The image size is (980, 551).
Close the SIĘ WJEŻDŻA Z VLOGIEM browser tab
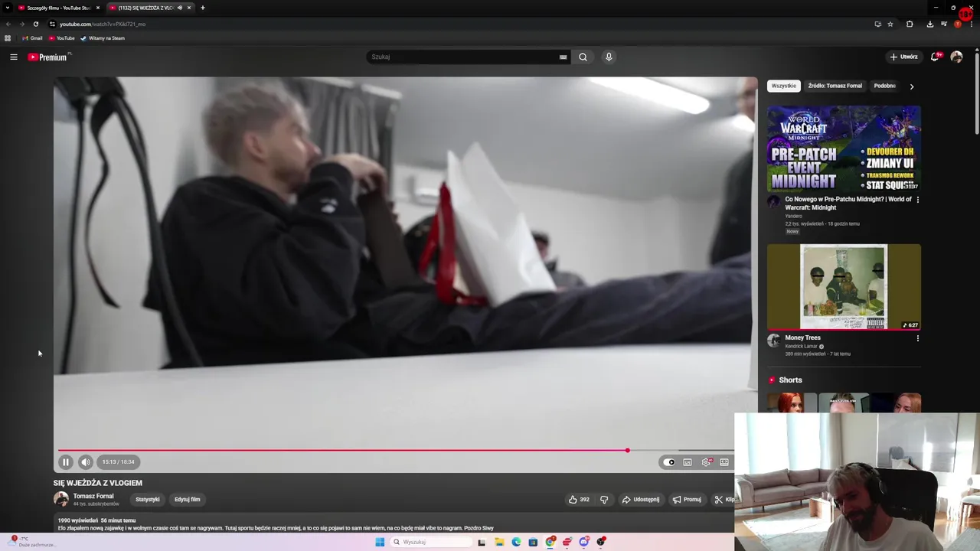click(189, 8)
